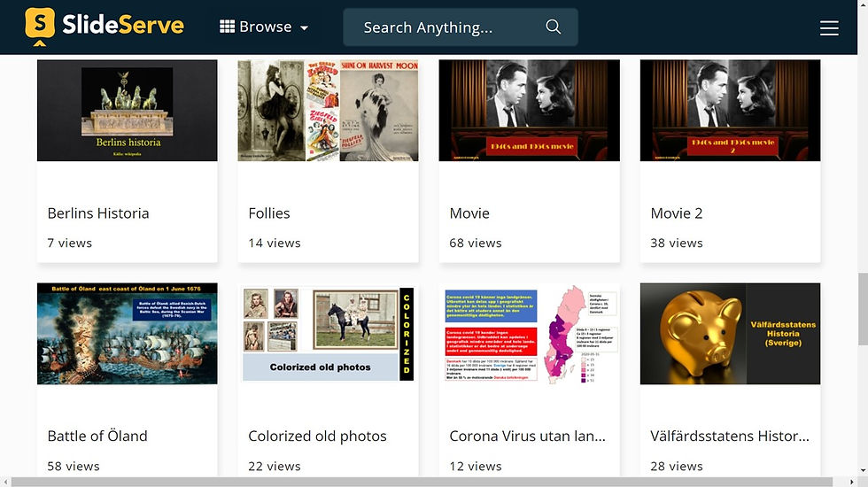Open the Movie 2 title link

pos(677,213)
